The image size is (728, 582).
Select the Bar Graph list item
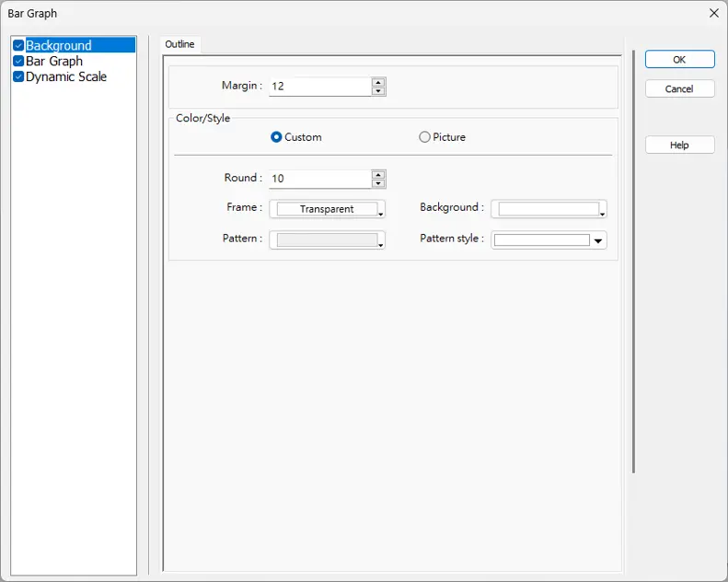click(x=54, y=61)
